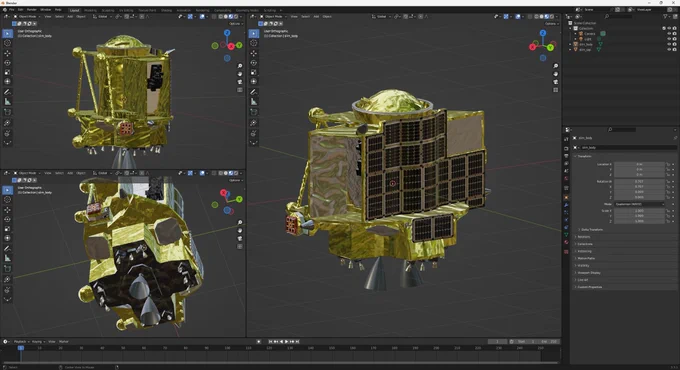This screenshot has height=370, width=680.
Task: Open the Marker menu in the timeline
Action: [64, 342]
